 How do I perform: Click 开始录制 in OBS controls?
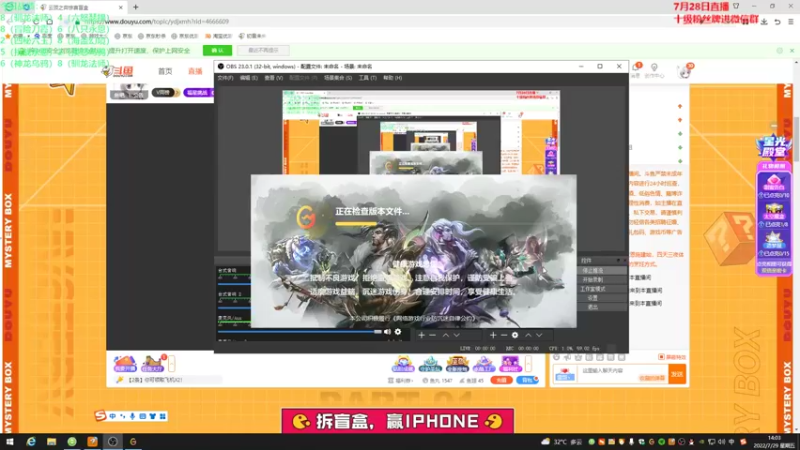[602, 280]
